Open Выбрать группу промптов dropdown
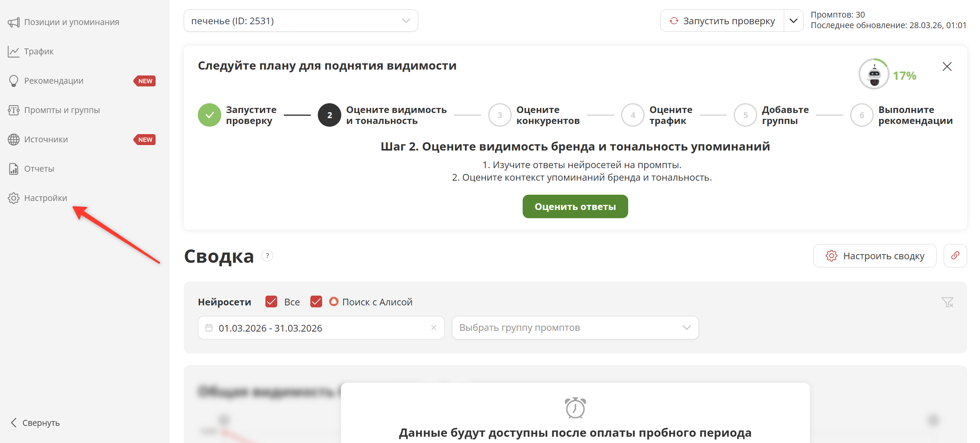This screenshot has width=980, height=443. coord(575,328)
